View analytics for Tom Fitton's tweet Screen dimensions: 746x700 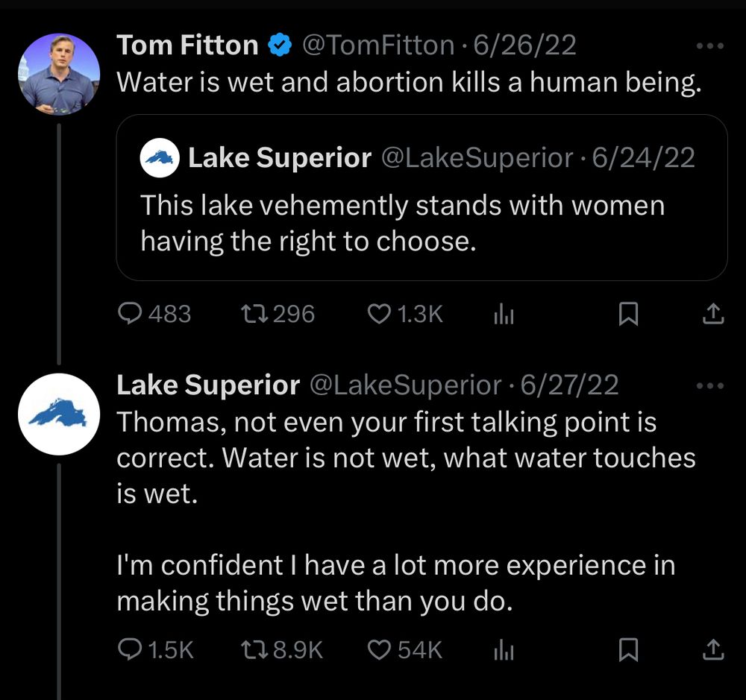pos(503,314)
